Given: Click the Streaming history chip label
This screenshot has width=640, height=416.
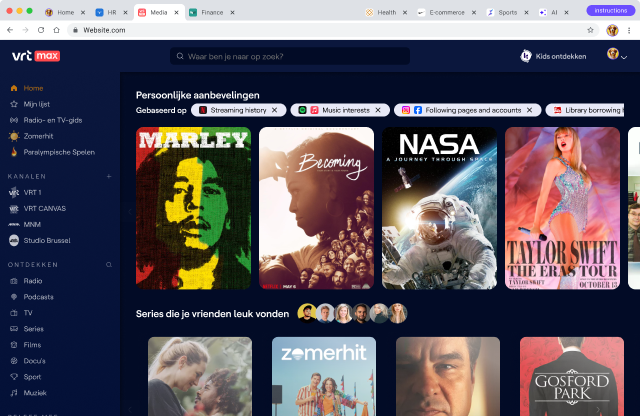Looking at the screenshot, I should tap(238, 110).
